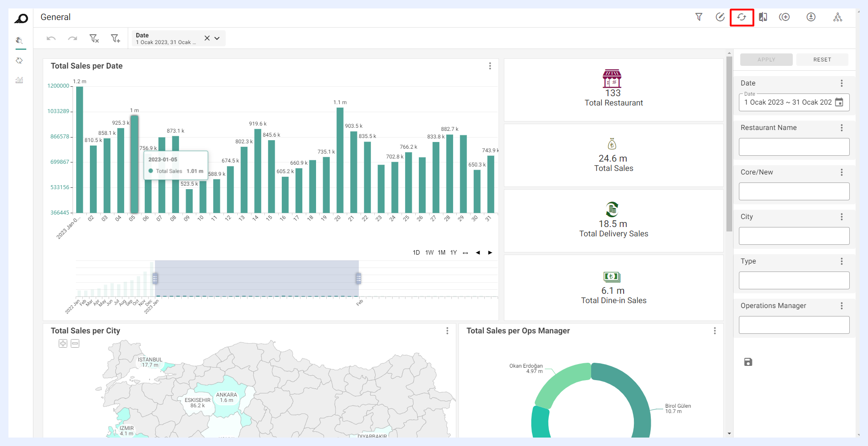Viewport: 868px width, 446px height.
Task: Select the 1D time range
Action: (416, 252)
